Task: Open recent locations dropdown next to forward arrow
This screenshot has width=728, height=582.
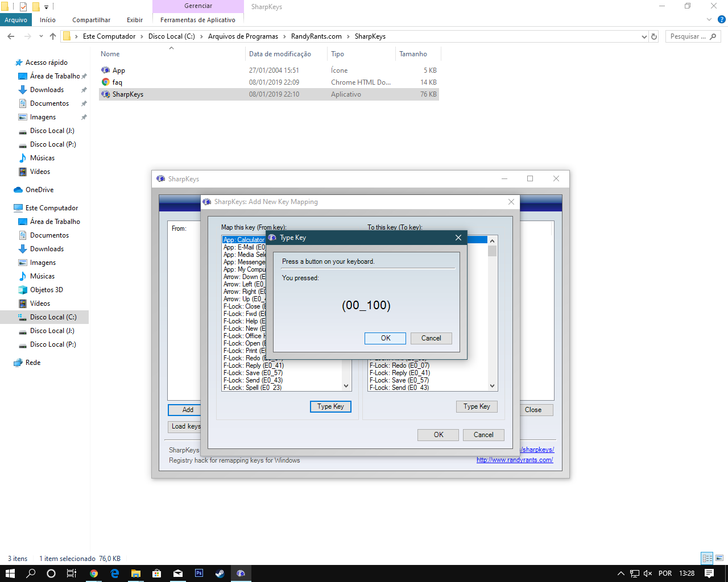Action: [x=41, y=36]
